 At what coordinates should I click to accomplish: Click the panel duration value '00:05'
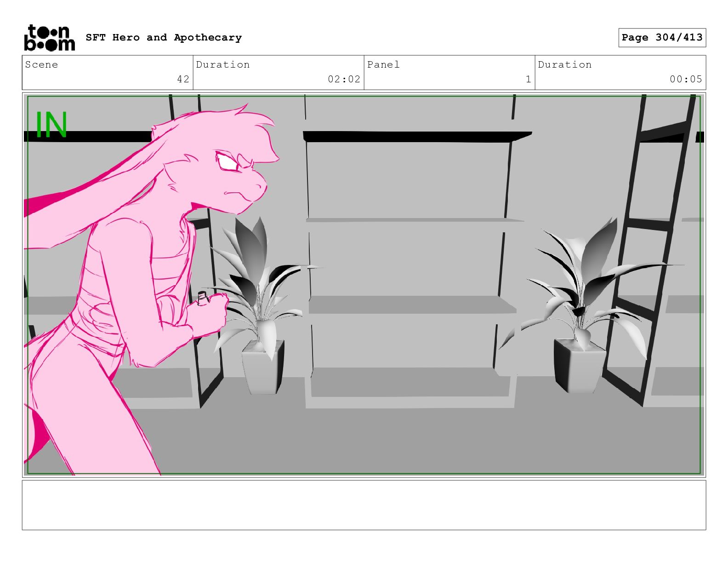[686, 79]
